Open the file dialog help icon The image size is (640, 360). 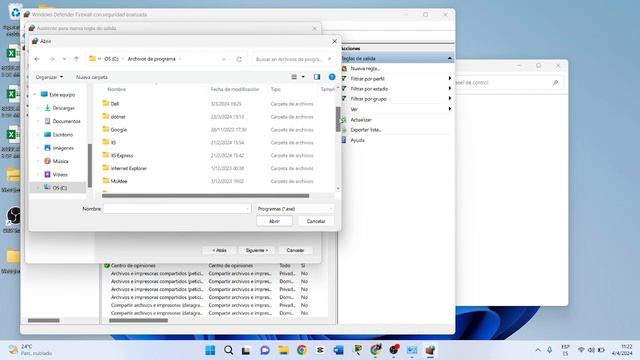[x=332, y=77]
